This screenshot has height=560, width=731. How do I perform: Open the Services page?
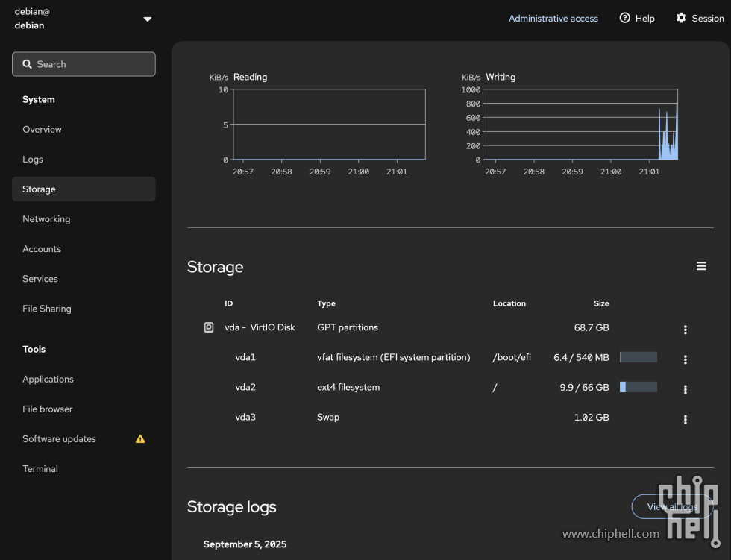coord(40,278)
